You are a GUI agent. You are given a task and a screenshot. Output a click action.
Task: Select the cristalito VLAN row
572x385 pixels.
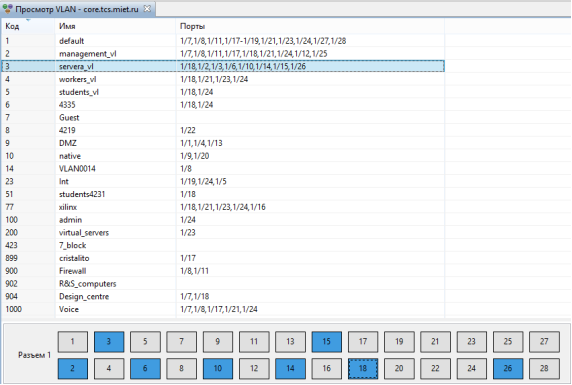point(223,258)
